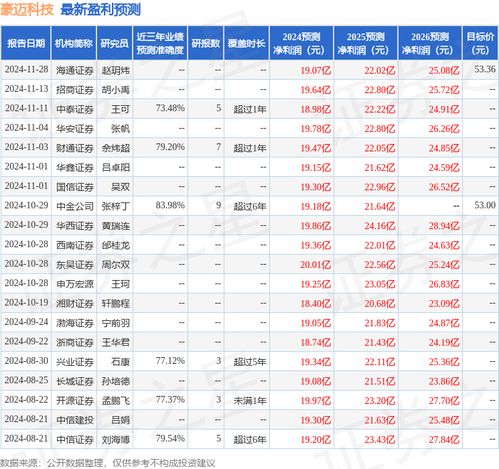The image size is (499, 469).
Task: Click target price 53.00
Action: point(485,205)
